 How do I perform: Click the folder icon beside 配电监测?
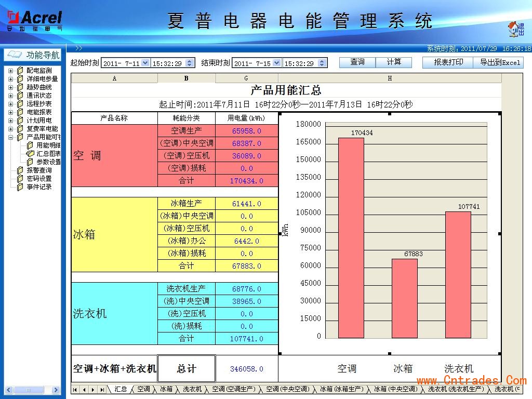pyautogui.click(x=20, y=71)
